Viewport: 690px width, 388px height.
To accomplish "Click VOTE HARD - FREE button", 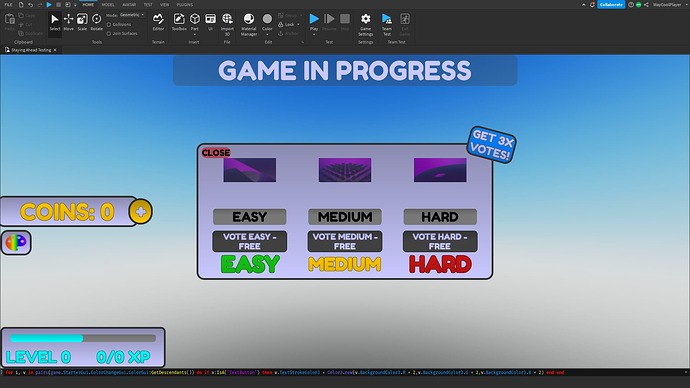I will 440,242.
